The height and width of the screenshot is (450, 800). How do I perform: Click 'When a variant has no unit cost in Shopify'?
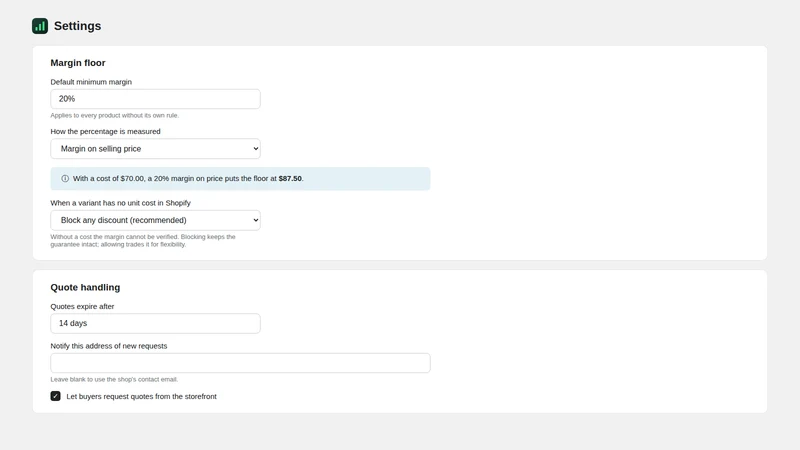coord(120,203)
